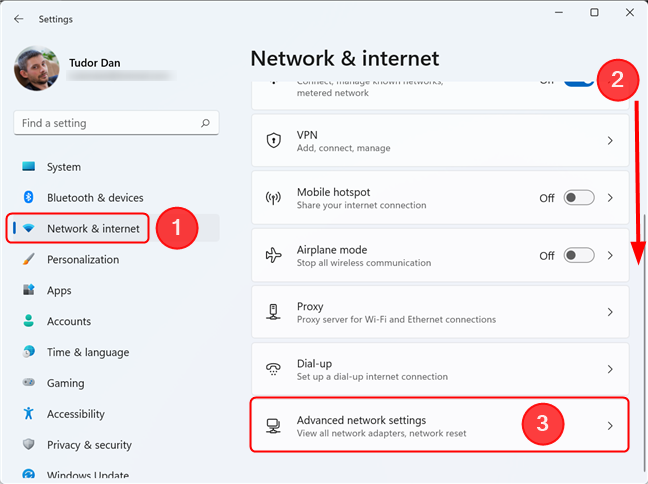
Task: Open Bluetooth & devices category
Action: coord(116,197)
